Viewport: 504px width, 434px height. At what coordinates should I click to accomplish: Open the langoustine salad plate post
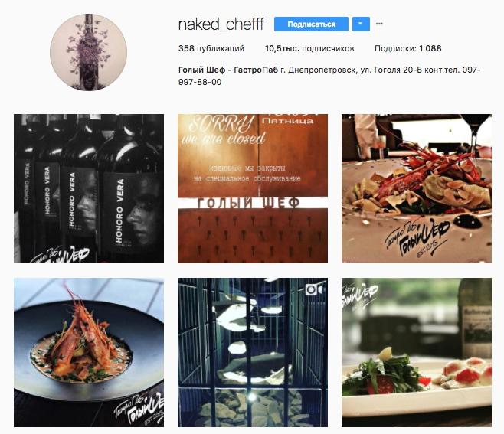pos(417,188)
